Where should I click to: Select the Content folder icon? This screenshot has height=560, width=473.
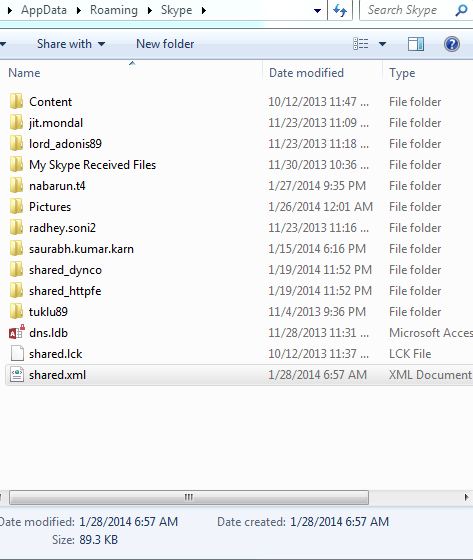(16, 102)
